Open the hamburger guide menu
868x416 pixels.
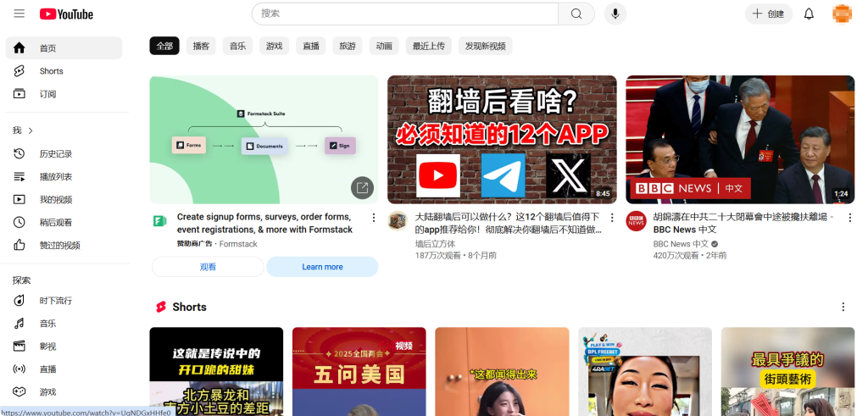pos(19,14)
